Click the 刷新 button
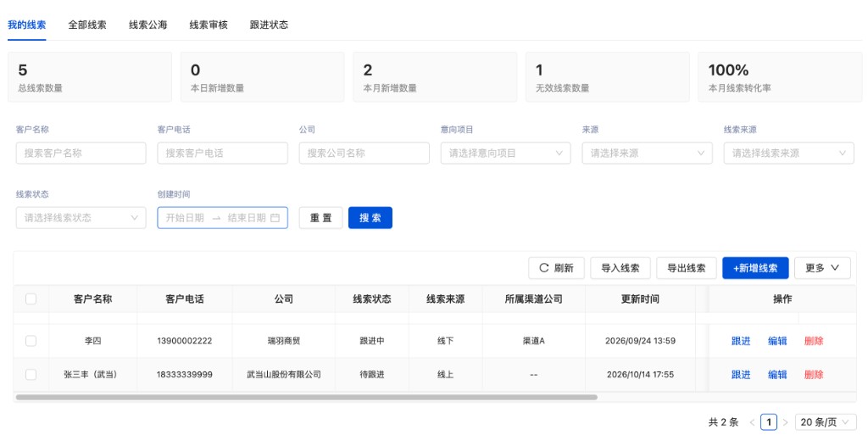 click(556, 268)
